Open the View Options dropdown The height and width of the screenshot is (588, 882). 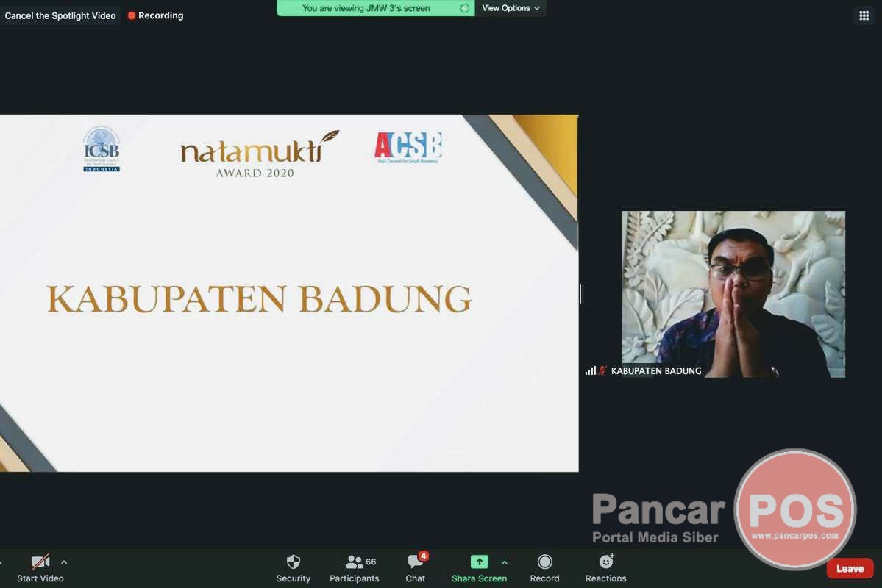(x=511, y=8)
